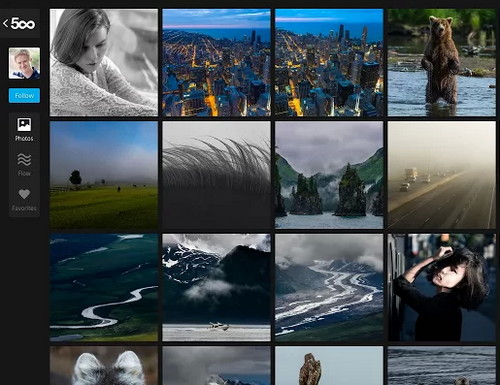Open the foggy green field photo
This screenshot has width=500, height=385.
pos(104,175)
